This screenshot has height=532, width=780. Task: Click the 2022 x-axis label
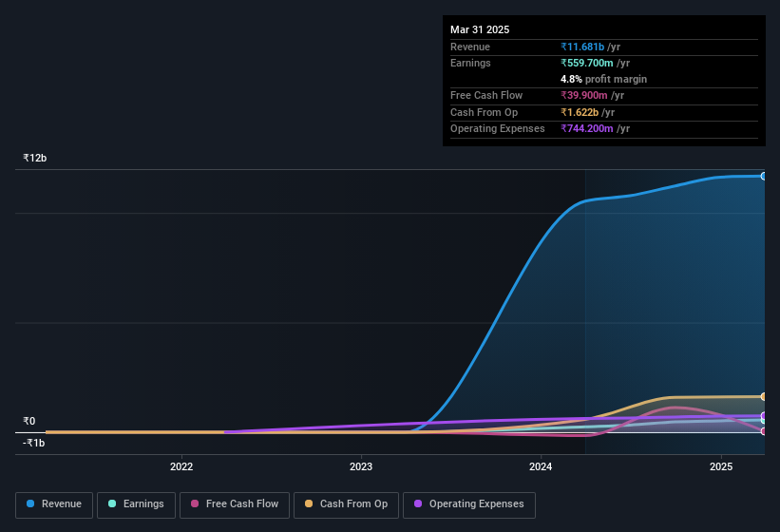(181, 466)
